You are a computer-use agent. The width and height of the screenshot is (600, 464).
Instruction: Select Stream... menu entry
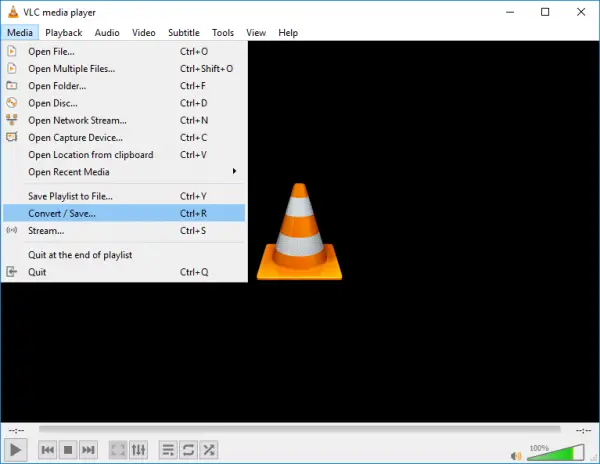point(124,231)
